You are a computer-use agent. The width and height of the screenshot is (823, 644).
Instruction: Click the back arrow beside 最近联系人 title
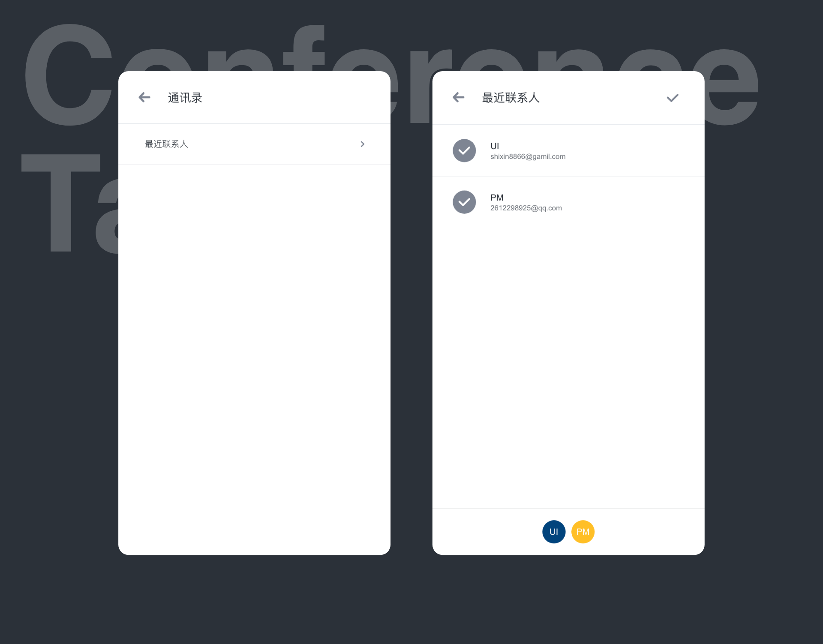(458, 98)
